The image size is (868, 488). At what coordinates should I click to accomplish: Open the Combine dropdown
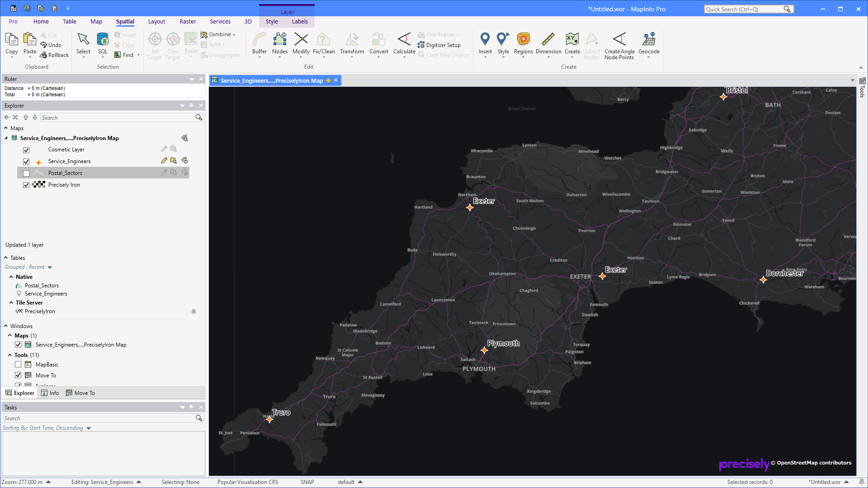click(218, 34)
